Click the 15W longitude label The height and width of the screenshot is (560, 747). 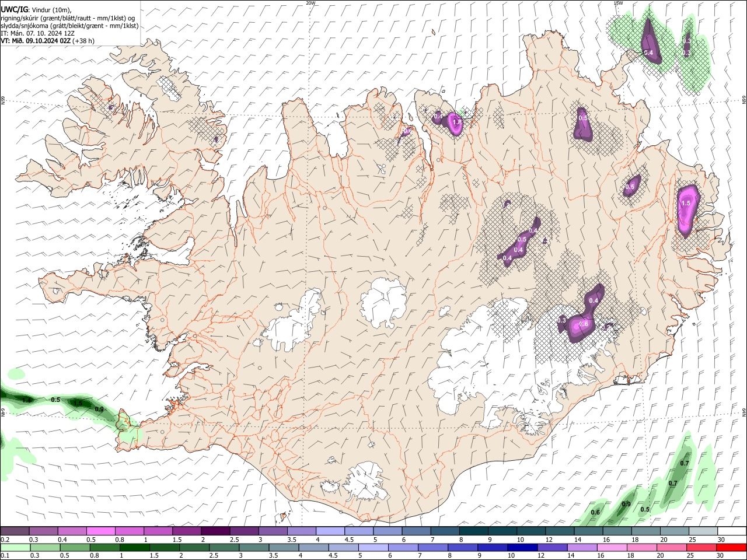tap(618, 3)
